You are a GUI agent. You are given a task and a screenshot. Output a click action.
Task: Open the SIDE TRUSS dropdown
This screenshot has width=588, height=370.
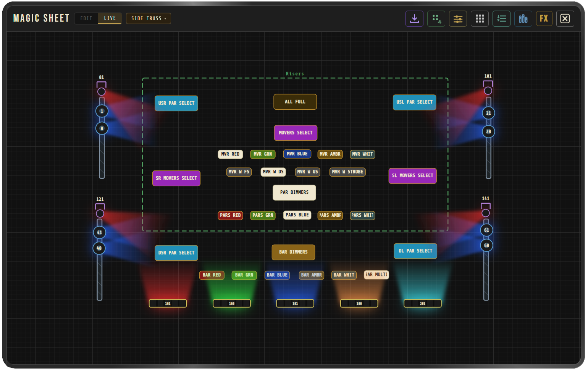(149, 18)
